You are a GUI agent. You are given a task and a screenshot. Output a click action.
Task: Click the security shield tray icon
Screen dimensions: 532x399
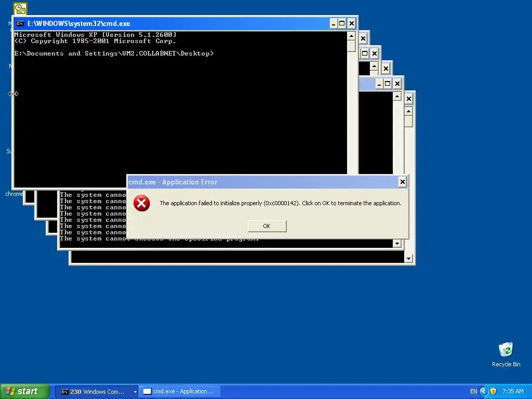pyautogui.click(x=494, y=392)
